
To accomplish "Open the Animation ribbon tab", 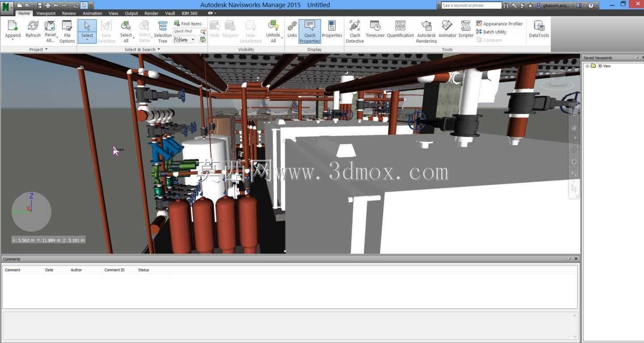I will tap(92, 13).
